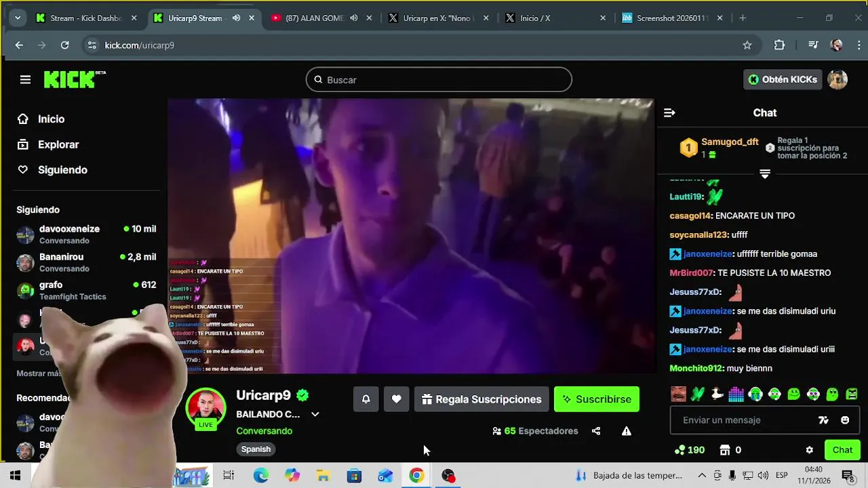
Task: Open File Explorer from the taskbar
Action: 323,476
